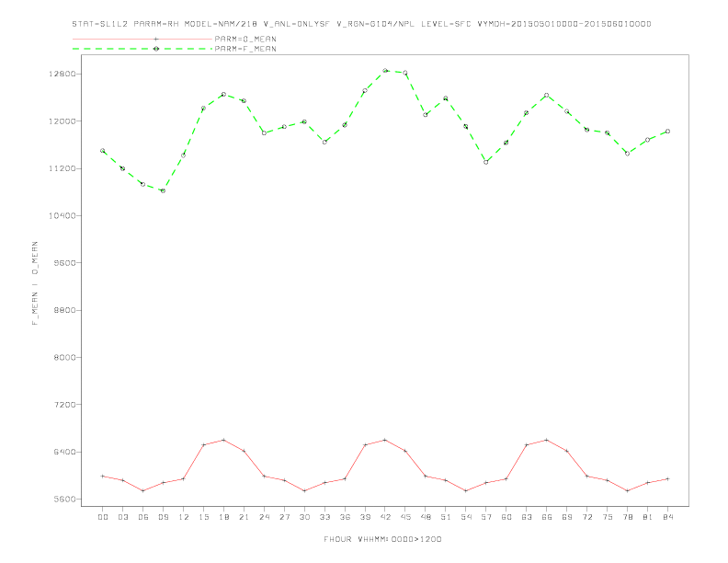Click x-axis tick label 66

pos(547,517)
